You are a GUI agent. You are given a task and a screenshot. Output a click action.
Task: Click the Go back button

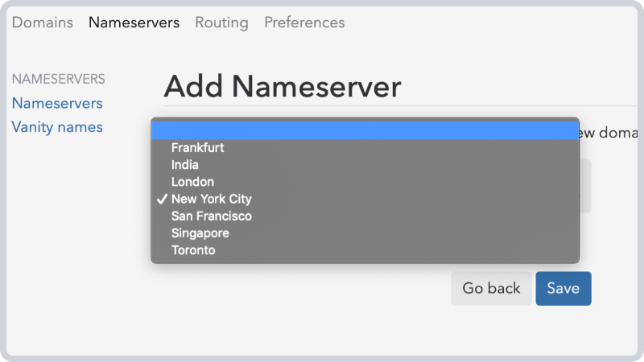click(491, 288)
